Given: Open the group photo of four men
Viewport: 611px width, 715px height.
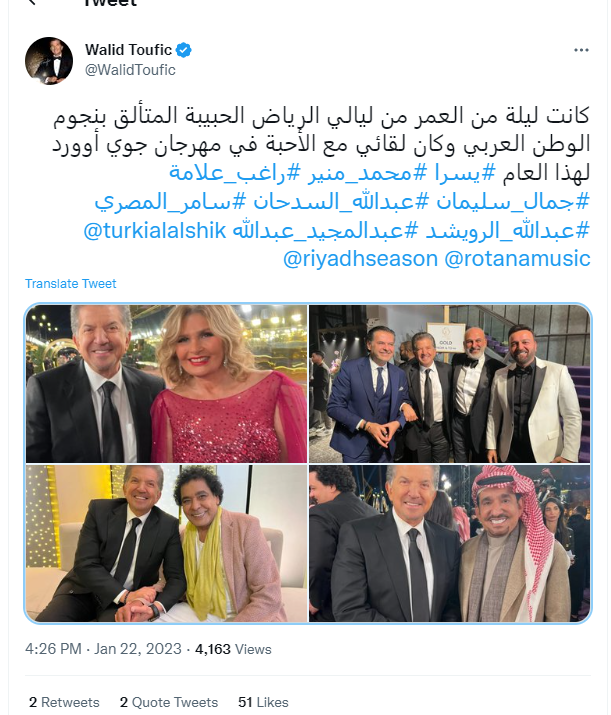Looking at the screenshot, I should [450, 383].
